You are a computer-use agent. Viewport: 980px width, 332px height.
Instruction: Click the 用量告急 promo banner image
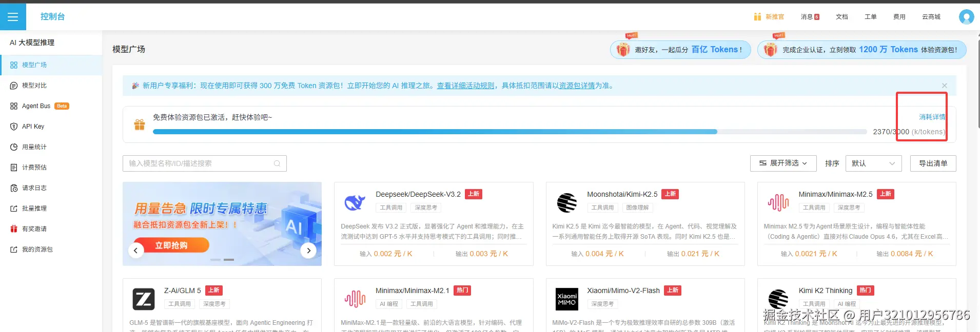click(222, 224)
